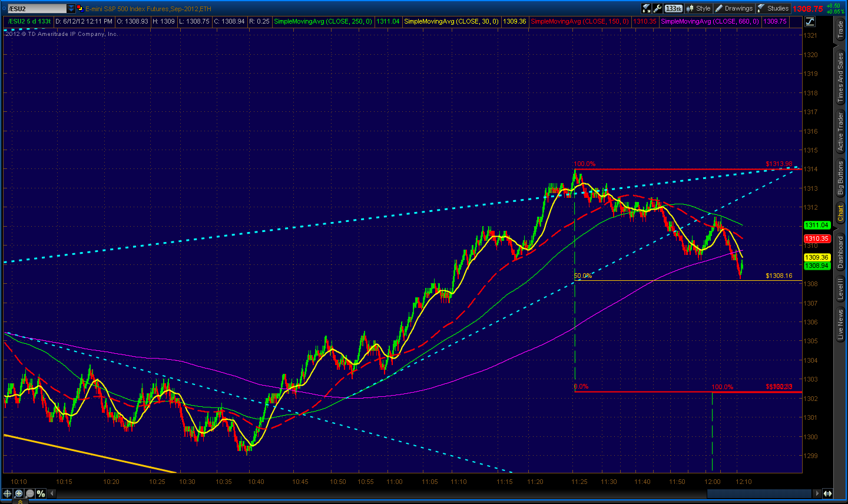The width and height of the screenshot is (848, 504).
Task: Open the Drawings menu
Action: tap(734, 8)
